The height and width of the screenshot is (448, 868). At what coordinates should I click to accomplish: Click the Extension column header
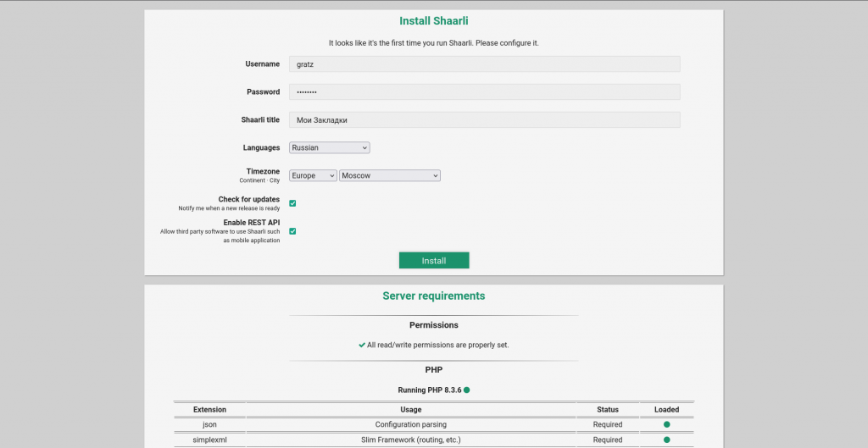click(x=210, y=410)
